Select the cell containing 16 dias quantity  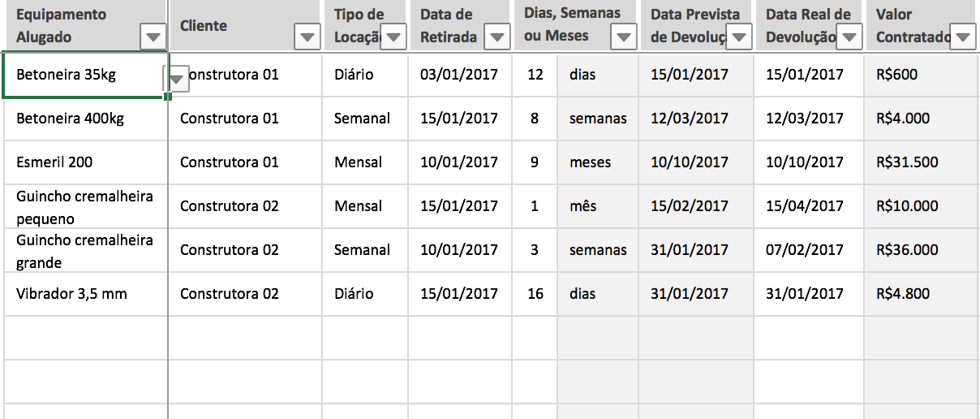point(535,294)
